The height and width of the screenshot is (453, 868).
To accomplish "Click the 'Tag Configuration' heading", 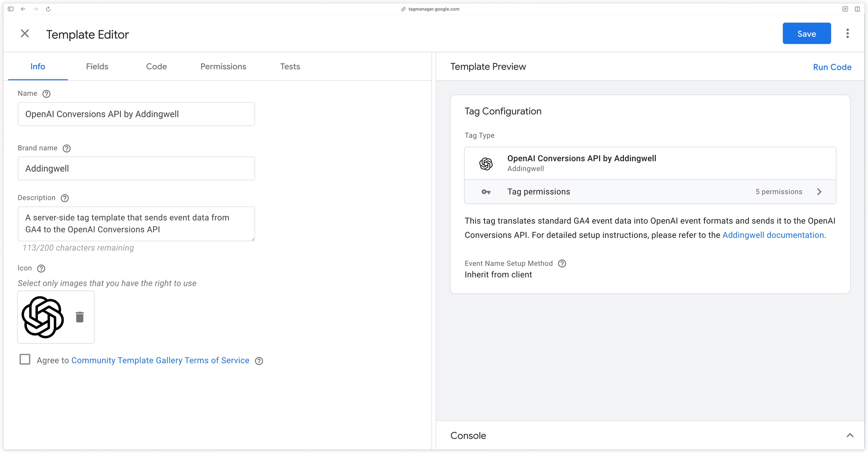I will pos(503,111).
